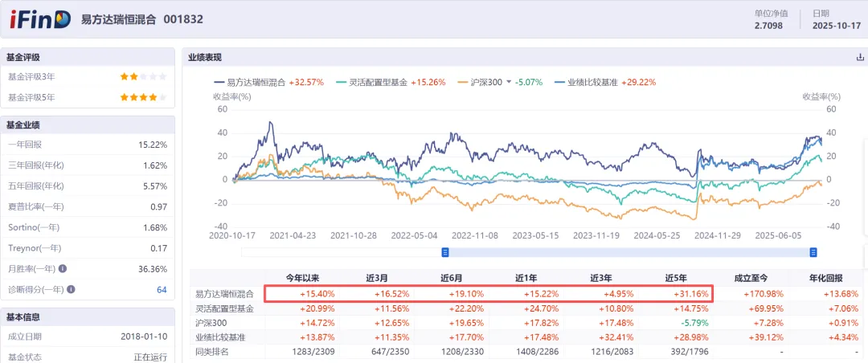Click the 基本信息 section header
Image resolution: width=868 pixels, height=363 pixels.
[x=24, y=316]
